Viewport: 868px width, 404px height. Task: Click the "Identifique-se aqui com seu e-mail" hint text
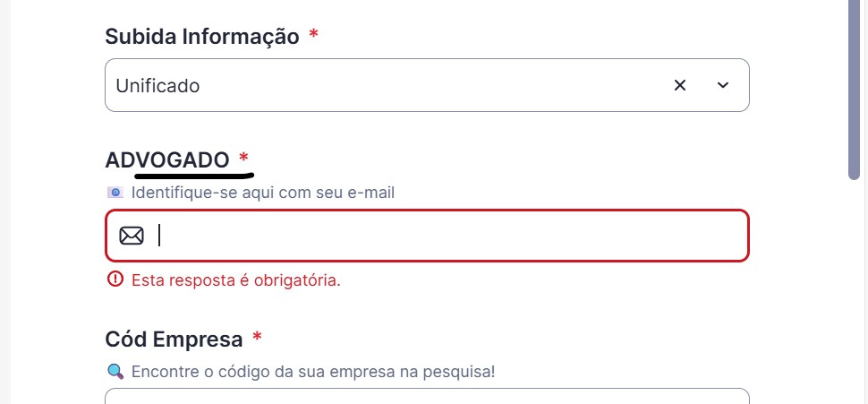263,193
